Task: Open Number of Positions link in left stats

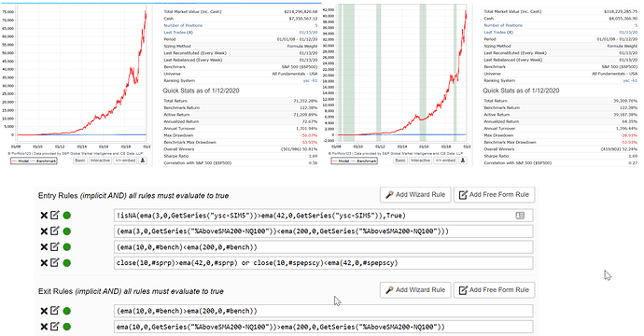Action: (183, 25)
